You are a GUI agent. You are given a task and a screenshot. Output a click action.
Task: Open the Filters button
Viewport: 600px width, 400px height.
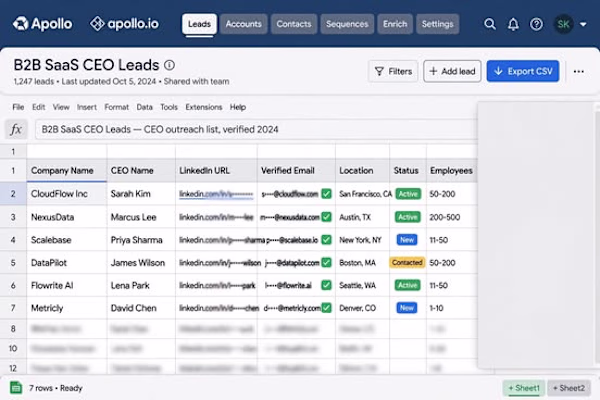(393, 71)
